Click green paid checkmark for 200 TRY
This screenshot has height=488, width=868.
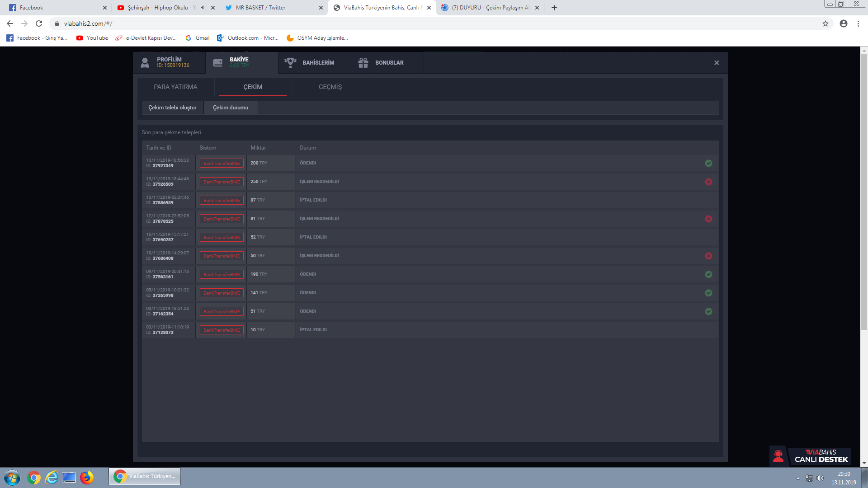[x=708, y=163]
